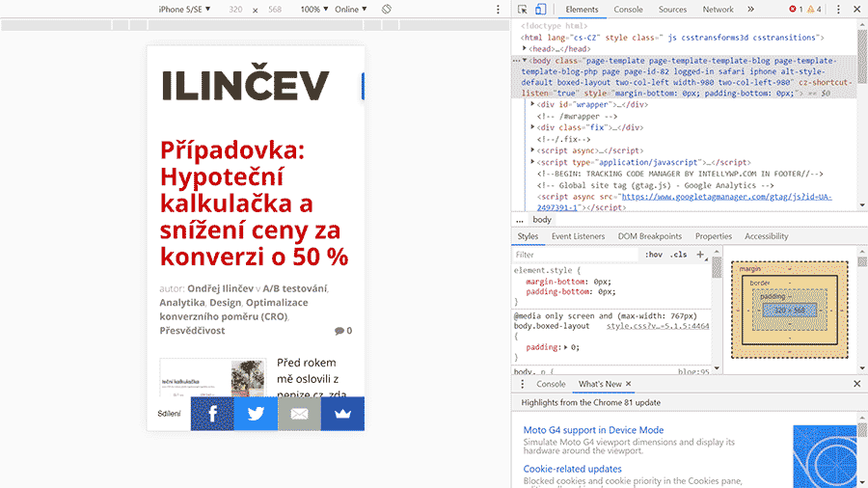The height and width of the screenshot is (488, 868).
Task: Expand the script type application/javascript node
Action: [532, 162]
